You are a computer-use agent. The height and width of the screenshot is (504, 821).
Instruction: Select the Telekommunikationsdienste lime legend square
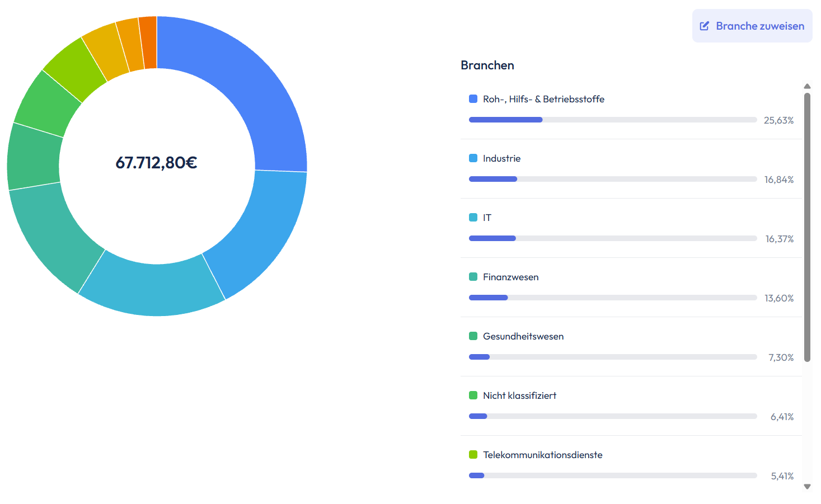473,455
